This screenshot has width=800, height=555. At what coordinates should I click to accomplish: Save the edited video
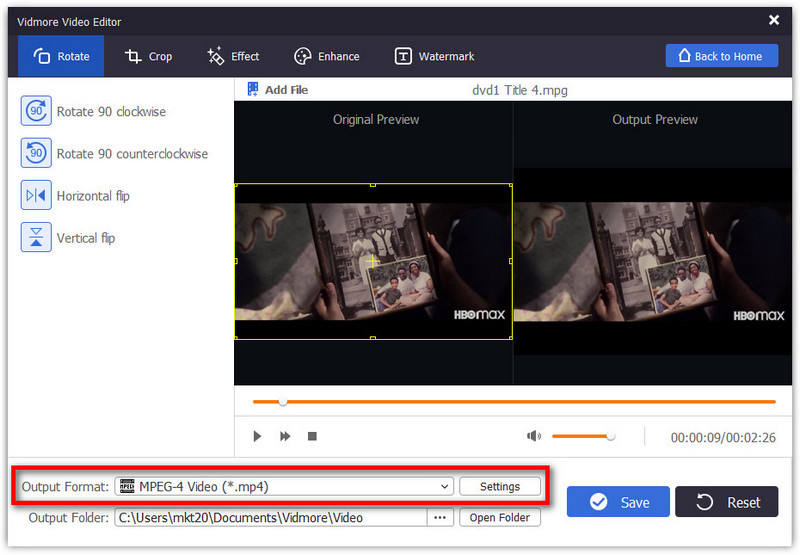pyautogui.click(x=618, y=502)
